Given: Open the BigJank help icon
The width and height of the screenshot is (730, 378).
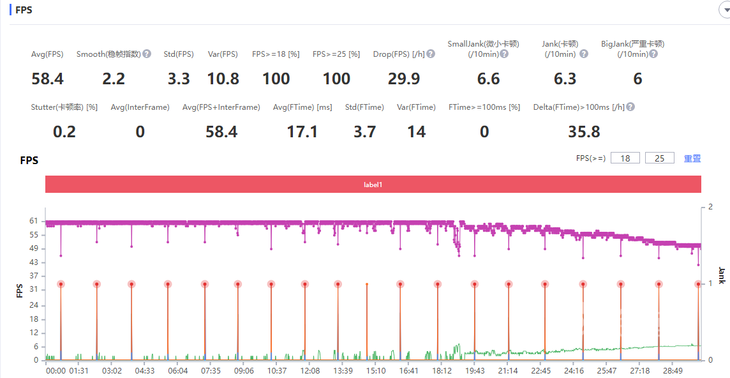Looking at the screenshot, I should (653, 54).
